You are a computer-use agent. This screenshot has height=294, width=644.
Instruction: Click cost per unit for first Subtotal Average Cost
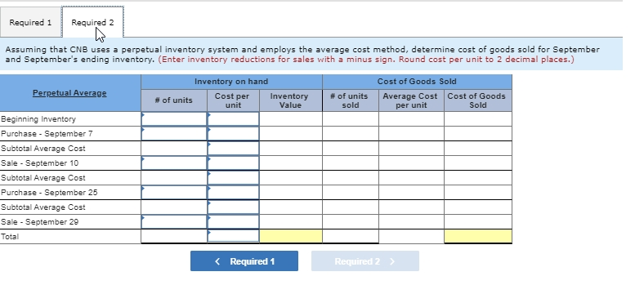click(x=233, y=149)
